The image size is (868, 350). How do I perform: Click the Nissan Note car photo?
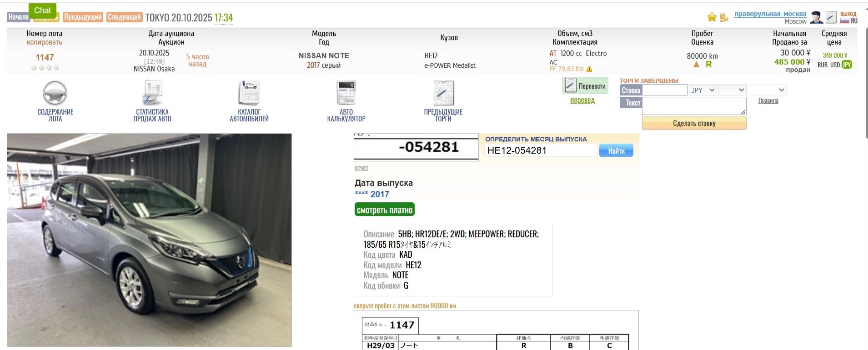(149, 240)
